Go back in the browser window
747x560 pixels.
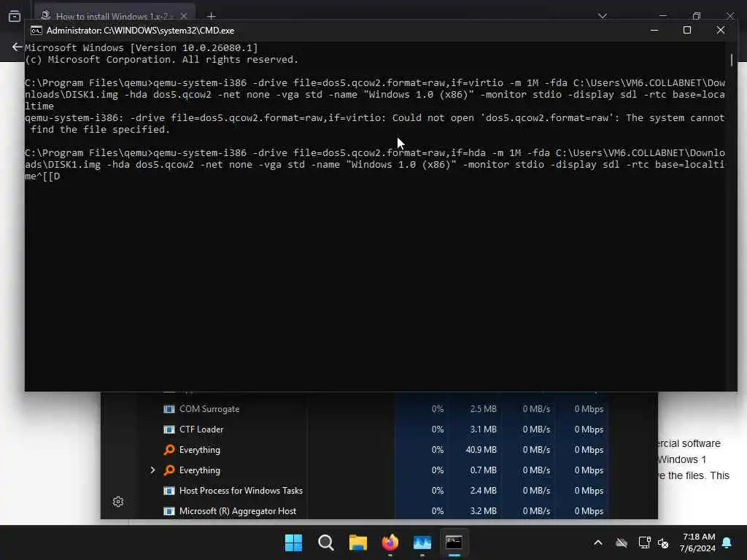pos(17,47)
